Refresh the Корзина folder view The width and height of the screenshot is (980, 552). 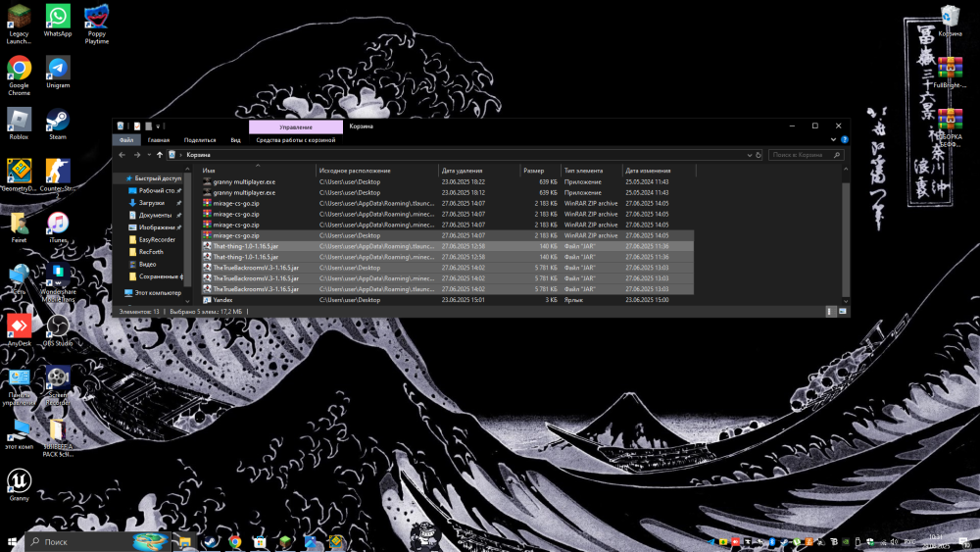click(759, 155)
